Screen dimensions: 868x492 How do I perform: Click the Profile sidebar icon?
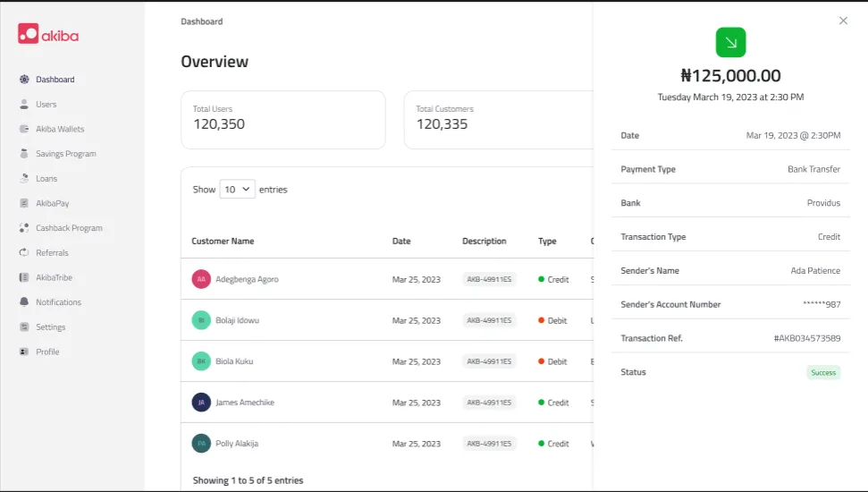pyautogui.click(x=24, y=352)
